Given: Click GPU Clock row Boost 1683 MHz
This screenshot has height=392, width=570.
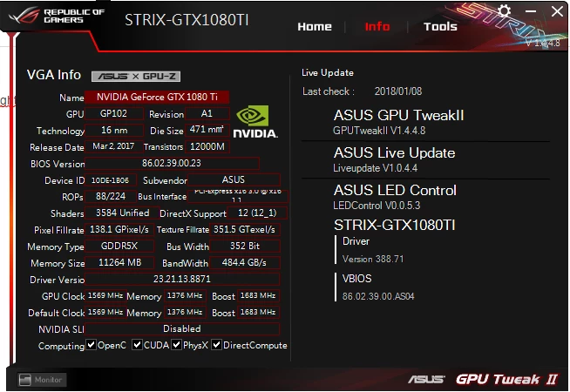Looking at the screenshot, I should coord(258,295).
